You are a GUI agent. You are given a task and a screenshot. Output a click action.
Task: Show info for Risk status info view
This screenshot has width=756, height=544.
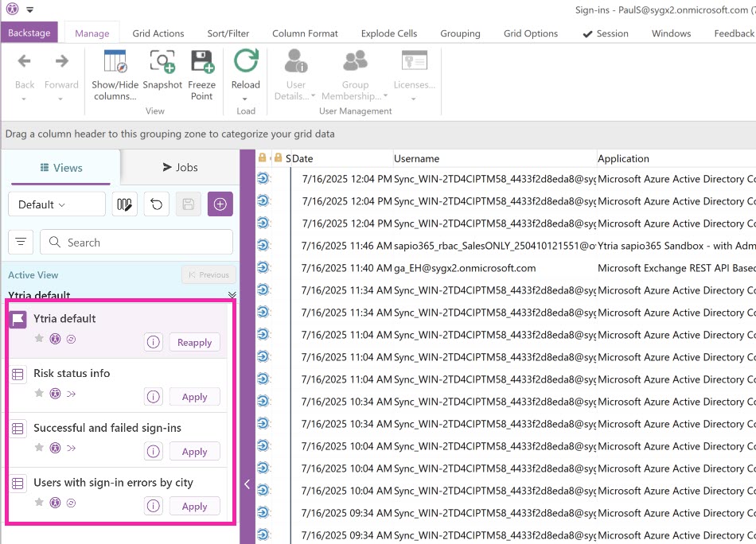(x=154, y=397)
